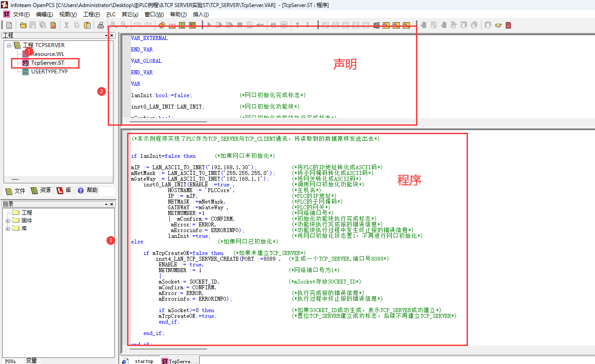
Task: Switch to the startup document tab
Action: (140, 361)
